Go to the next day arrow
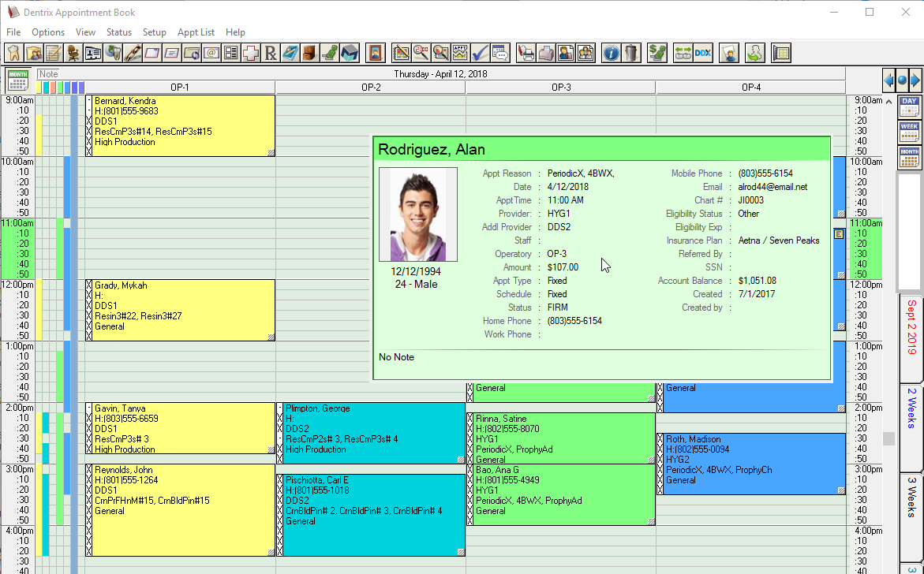The height and width of the screenshot is (574, 924). click(x=915, y=80)
